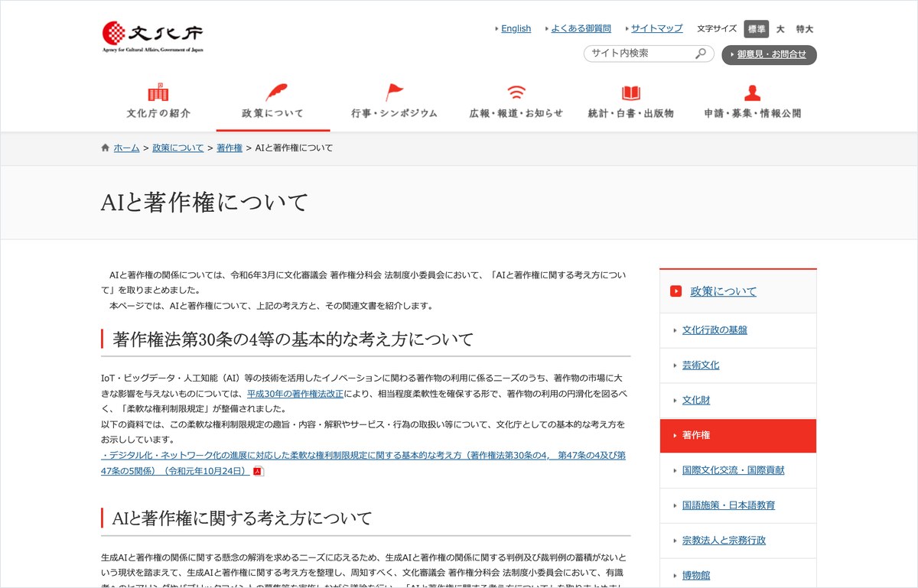Open the デジタル化・ネットワーク化 PDF document link

363,463
